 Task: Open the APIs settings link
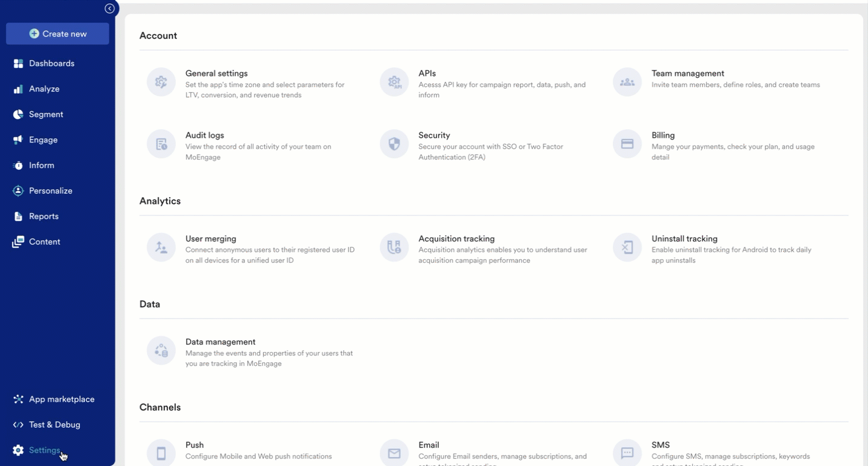pos(427,73)
